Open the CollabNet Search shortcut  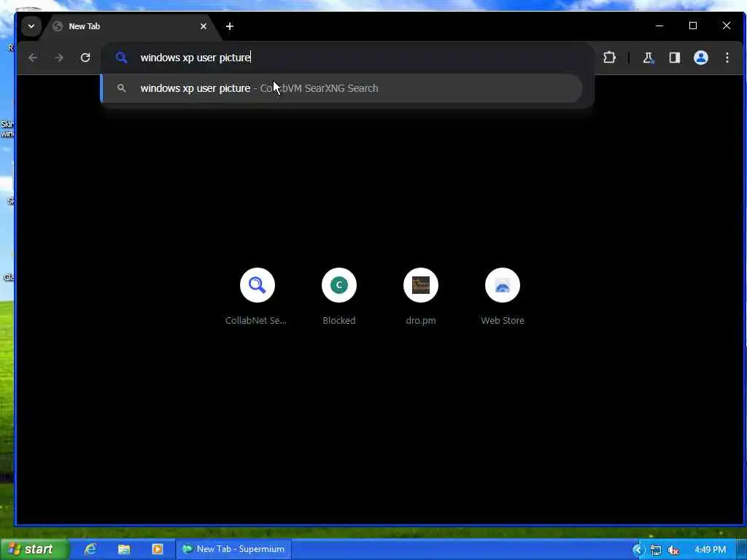258,285
